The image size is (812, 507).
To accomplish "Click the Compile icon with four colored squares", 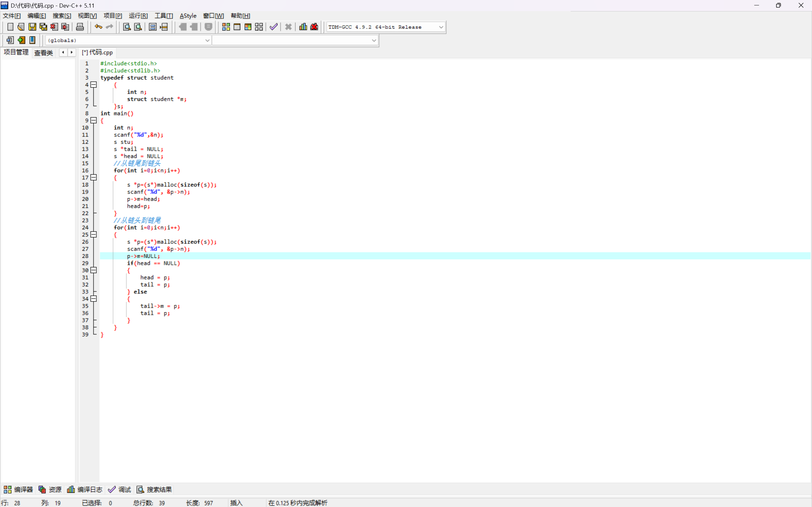I will coord(226,27).
